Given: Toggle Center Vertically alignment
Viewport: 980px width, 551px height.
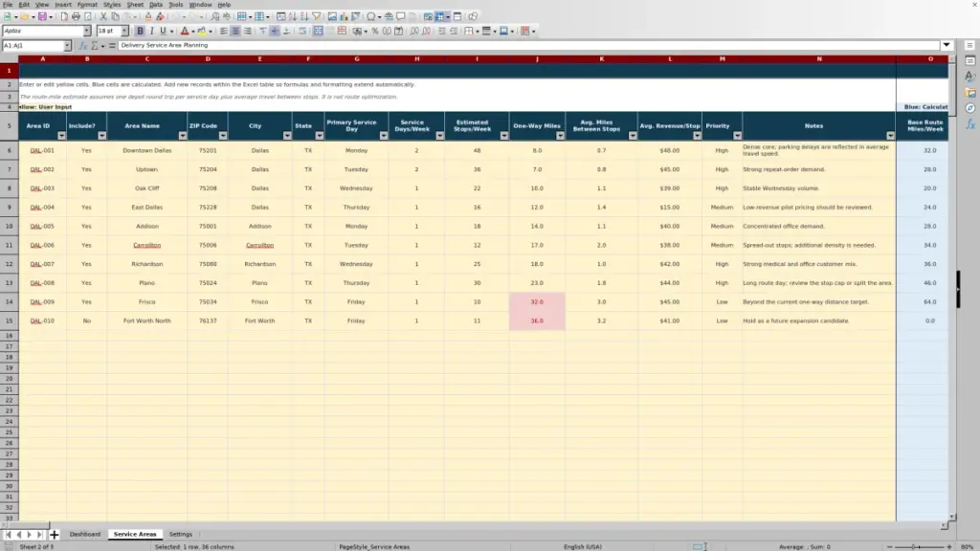Looking at the screenshot, I should 275,31.
